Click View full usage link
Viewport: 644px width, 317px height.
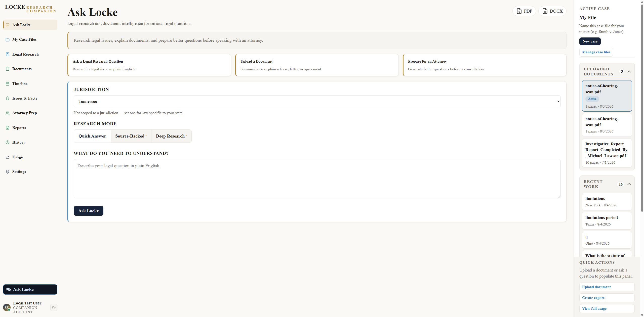607,308
